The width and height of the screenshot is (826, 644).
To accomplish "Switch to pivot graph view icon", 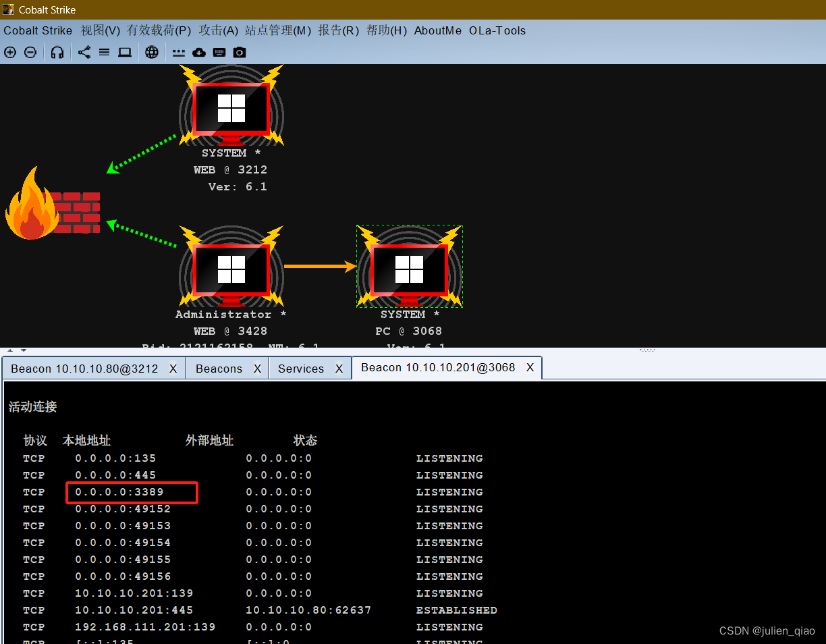I will (84, 52).
